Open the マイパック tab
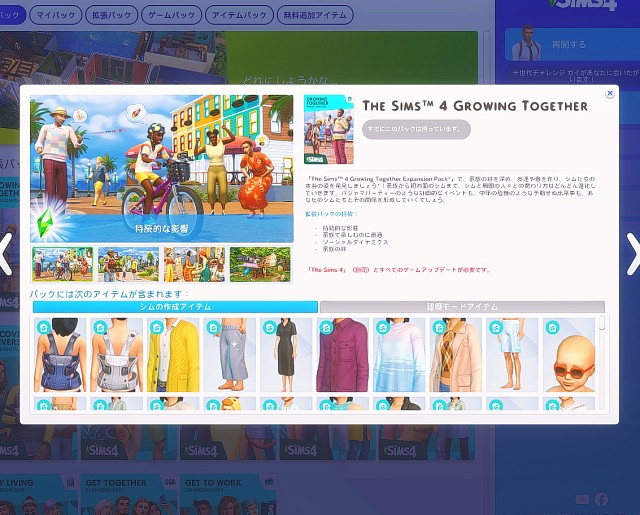This screenshot has width=640, height=515. click(x=56, y=15)
